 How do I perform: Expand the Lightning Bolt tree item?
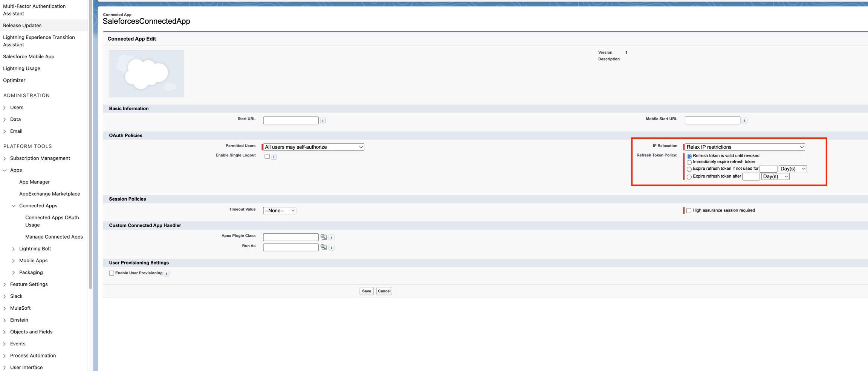(14, 249)
